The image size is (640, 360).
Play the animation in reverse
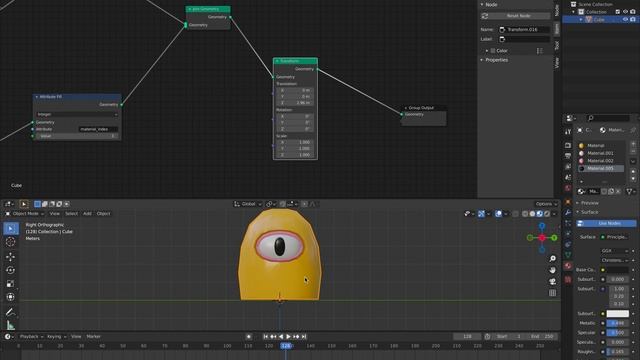tap(281, 336)
